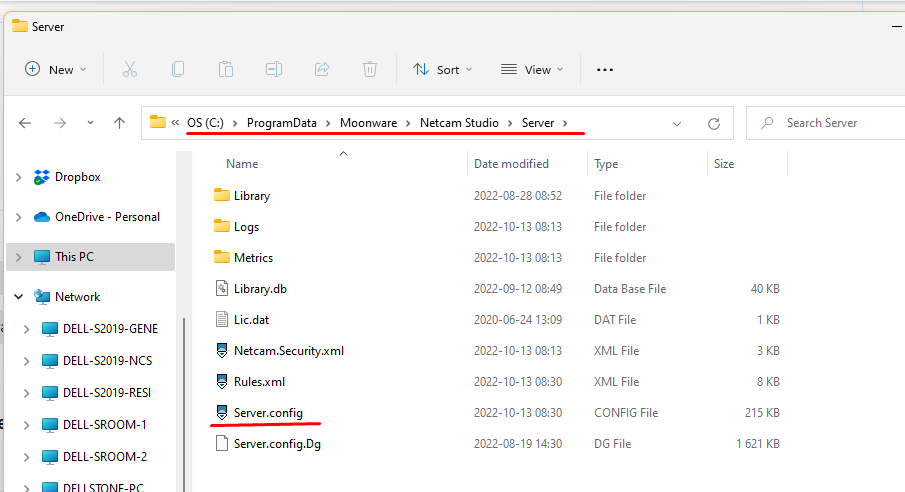Select Server in address path
The height and width of the screenshot is (492, 905).
538,123
